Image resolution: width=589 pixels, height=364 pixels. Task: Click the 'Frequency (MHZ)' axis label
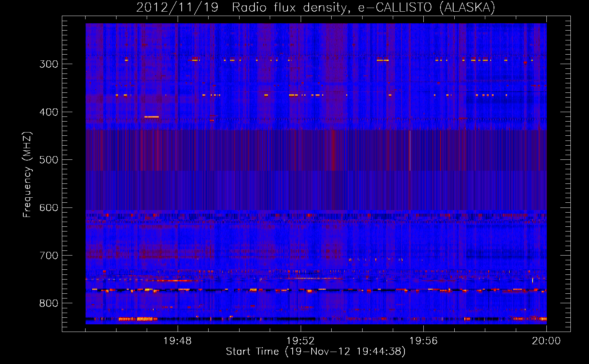[x=27, y=175]
